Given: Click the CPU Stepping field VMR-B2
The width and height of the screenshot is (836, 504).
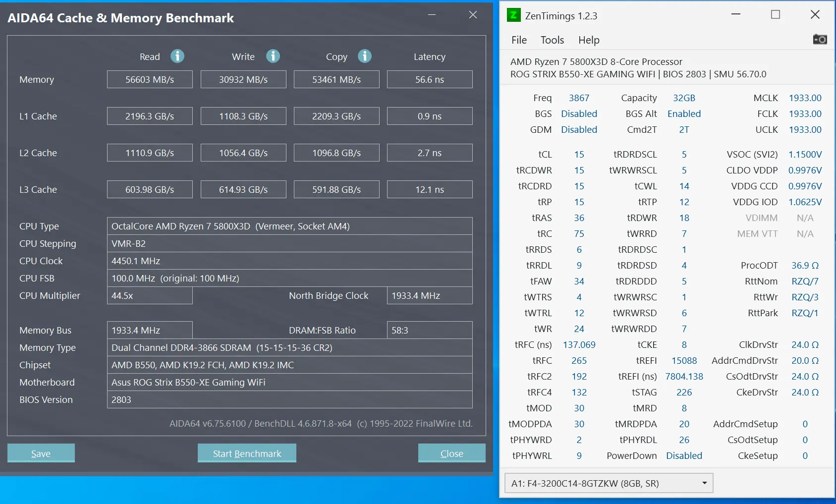Looking at the screenshot, I should pos(290,243).
